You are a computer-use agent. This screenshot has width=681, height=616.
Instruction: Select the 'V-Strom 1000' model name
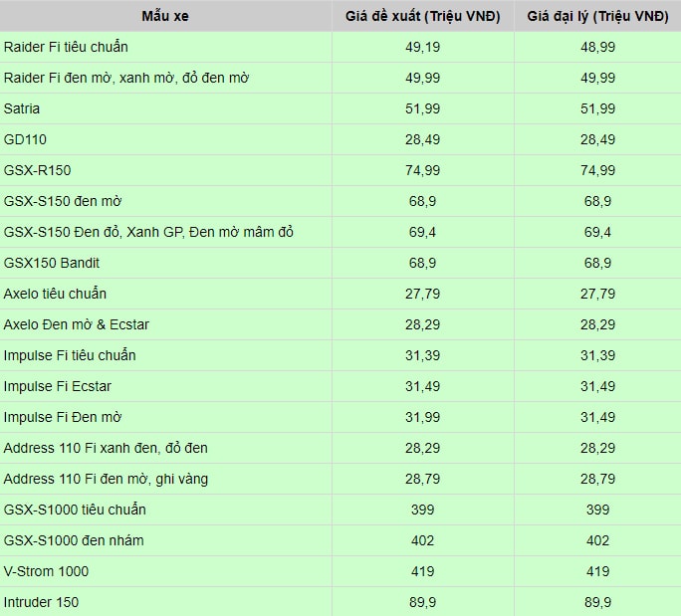46,571
